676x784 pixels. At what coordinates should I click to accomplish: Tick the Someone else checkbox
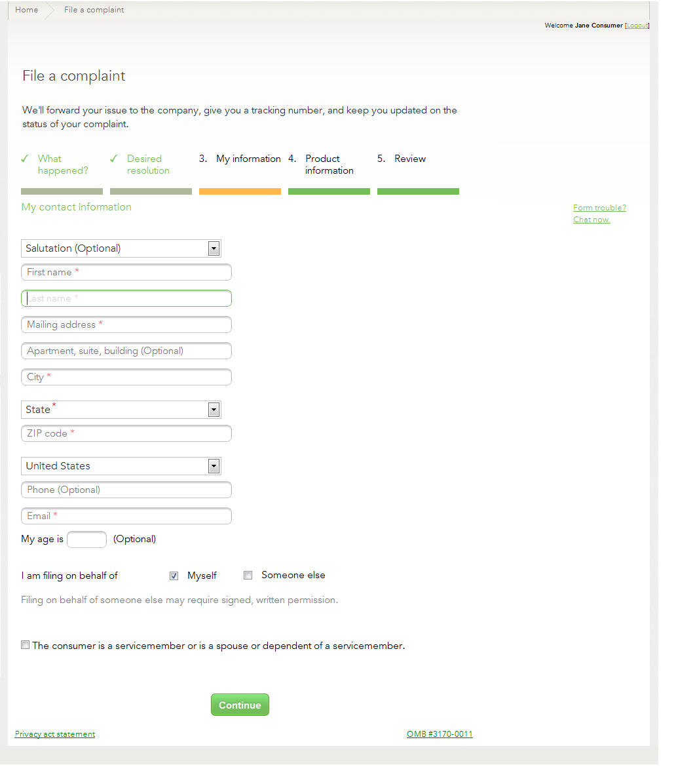(248, 576)
